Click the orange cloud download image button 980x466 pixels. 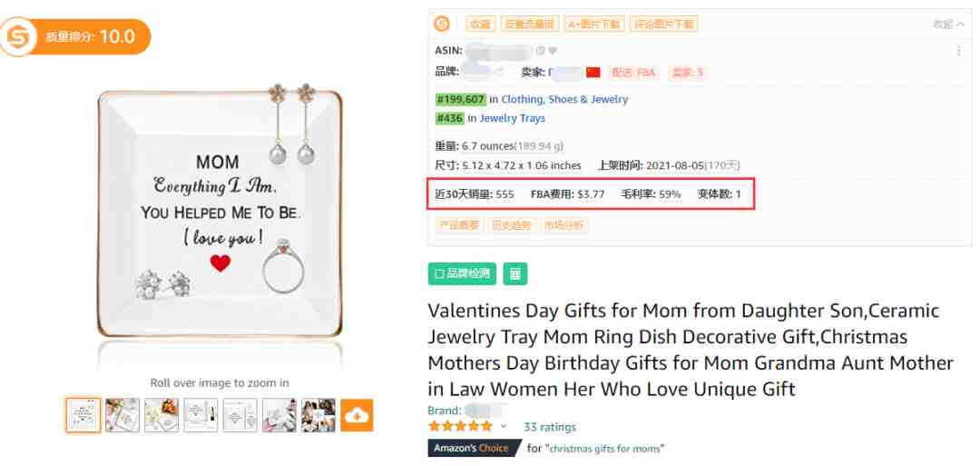(x=357, y=415)
